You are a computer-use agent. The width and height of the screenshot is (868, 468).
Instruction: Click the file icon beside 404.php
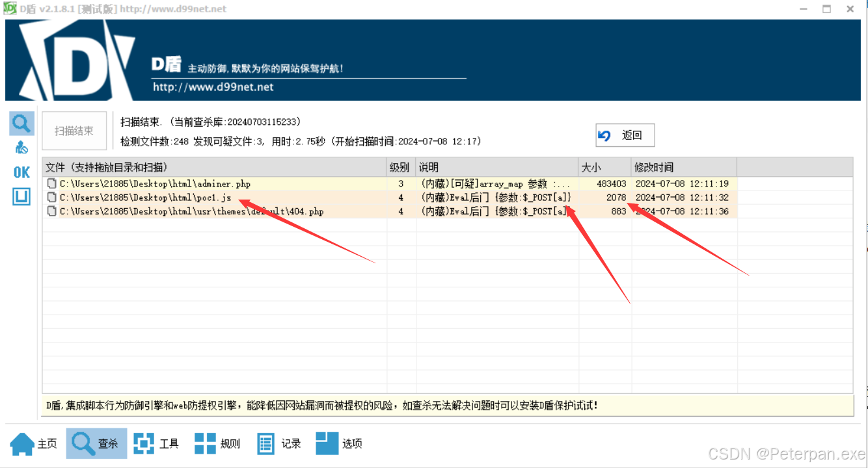click(51, 211)
